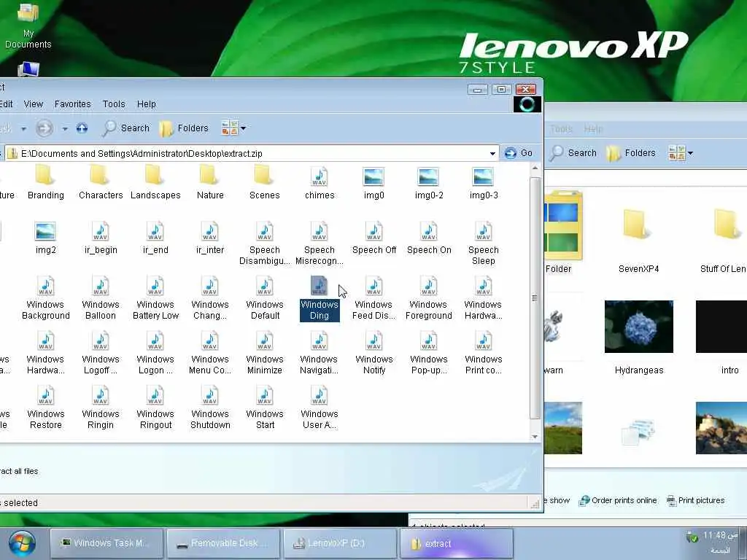Select the Windows Start sound file
Image resolution: width=747 pixels, height=560 pixels.
click(264, 407)
